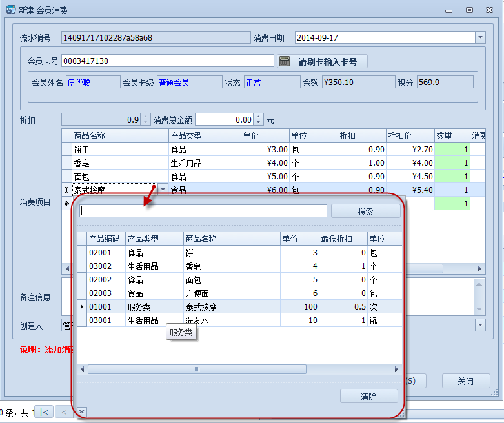This screenshot has height=423, width=504.
Task: Click the 饼干 row in consumption grid
Action: [273, 149]
